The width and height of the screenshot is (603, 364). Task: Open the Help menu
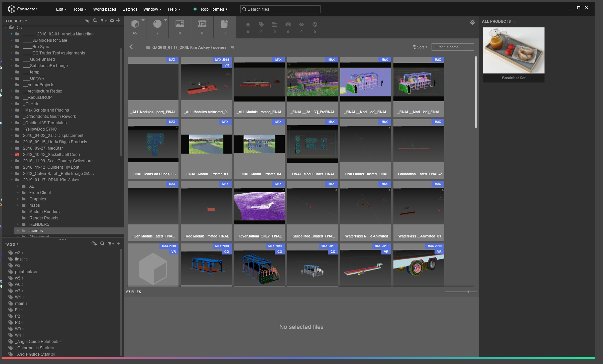point(174,9)
